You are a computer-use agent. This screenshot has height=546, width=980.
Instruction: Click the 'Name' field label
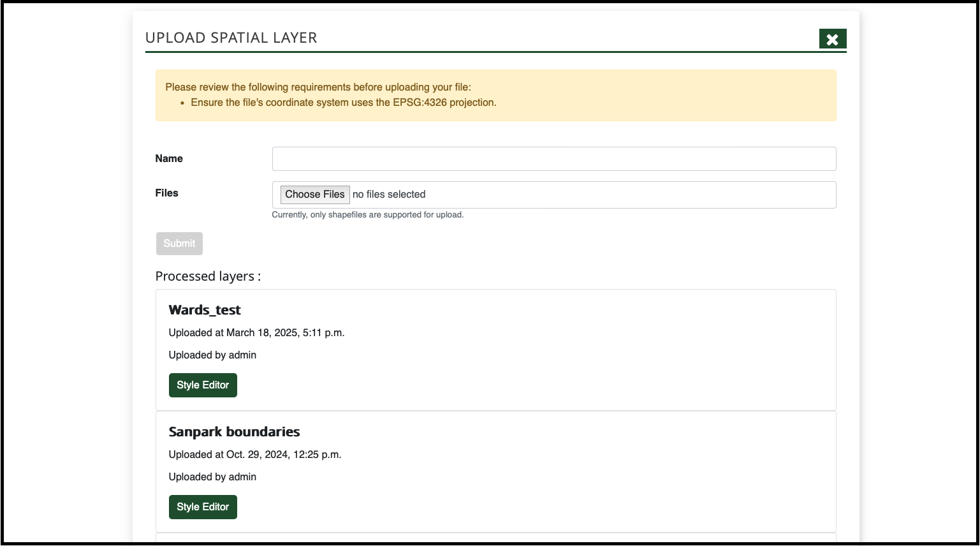169,159
